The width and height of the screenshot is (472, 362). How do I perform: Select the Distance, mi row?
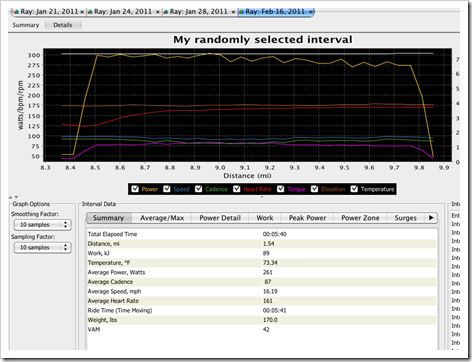coord(262,244)
